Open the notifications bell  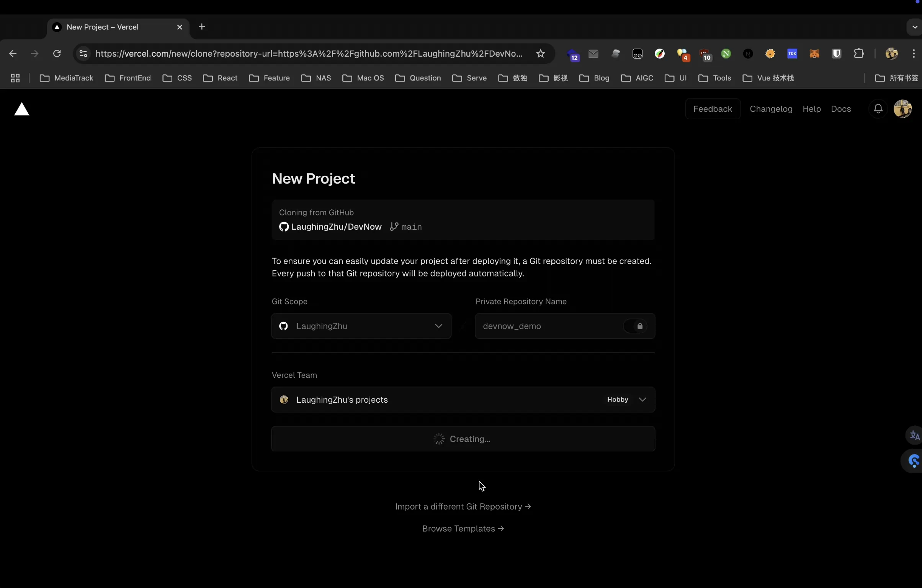(878, 109)
